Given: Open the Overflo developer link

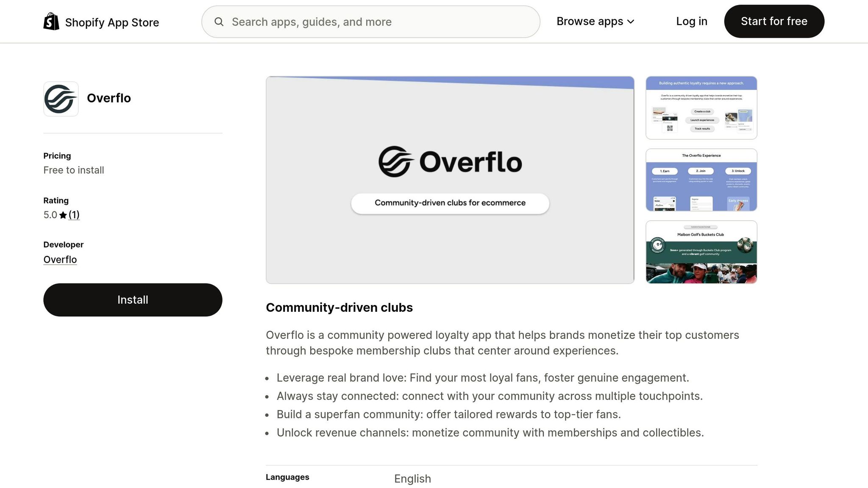Looking at the screenshot, I should tap(60, 260).
